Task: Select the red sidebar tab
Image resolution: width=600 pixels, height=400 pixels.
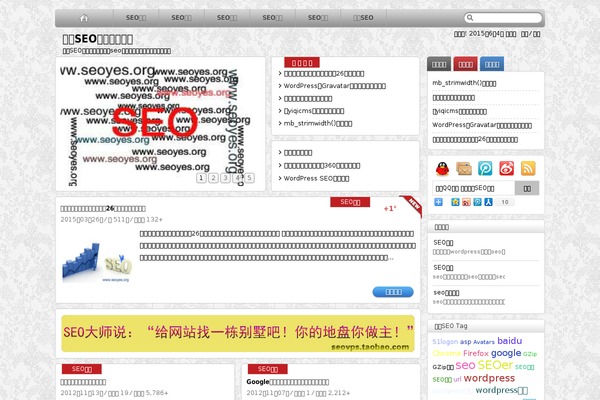Action: tap(465, 64)
